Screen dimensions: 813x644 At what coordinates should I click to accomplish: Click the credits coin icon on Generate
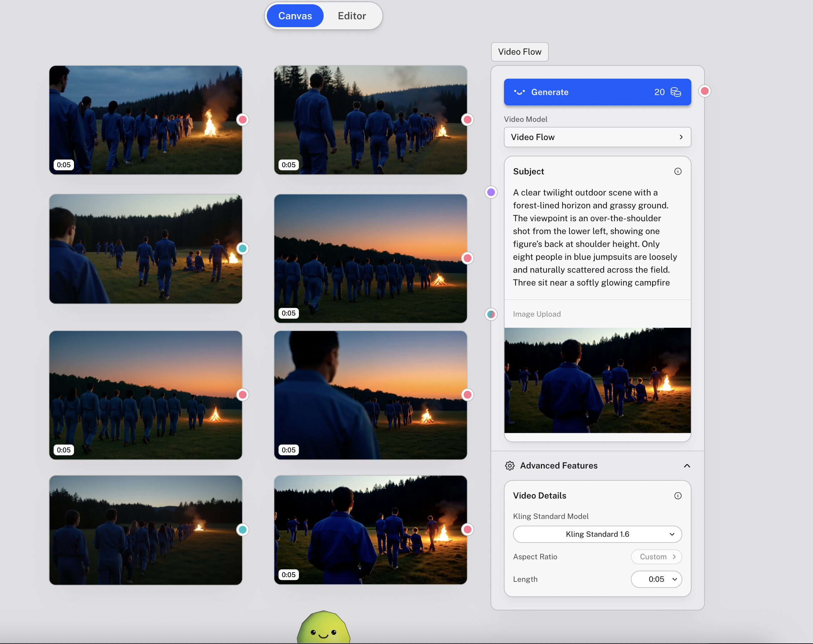675,92
